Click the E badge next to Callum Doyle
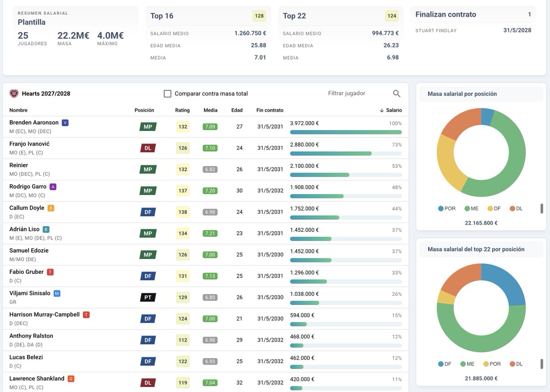The image size is (550, 392). tap(51, 208)
